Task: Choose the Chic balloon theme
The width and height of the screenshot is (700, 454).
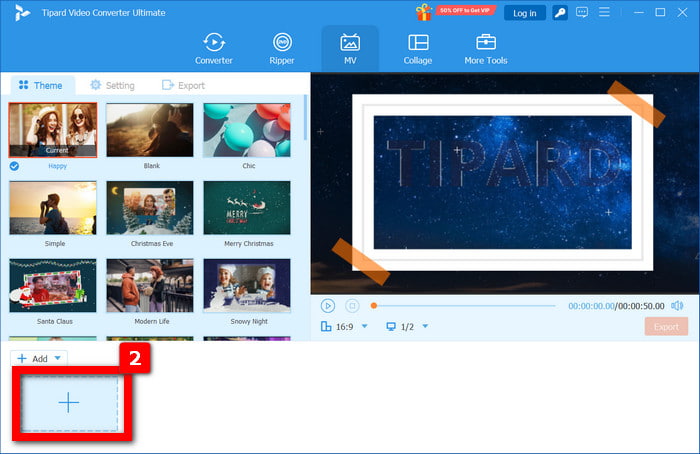Action: 247,130
